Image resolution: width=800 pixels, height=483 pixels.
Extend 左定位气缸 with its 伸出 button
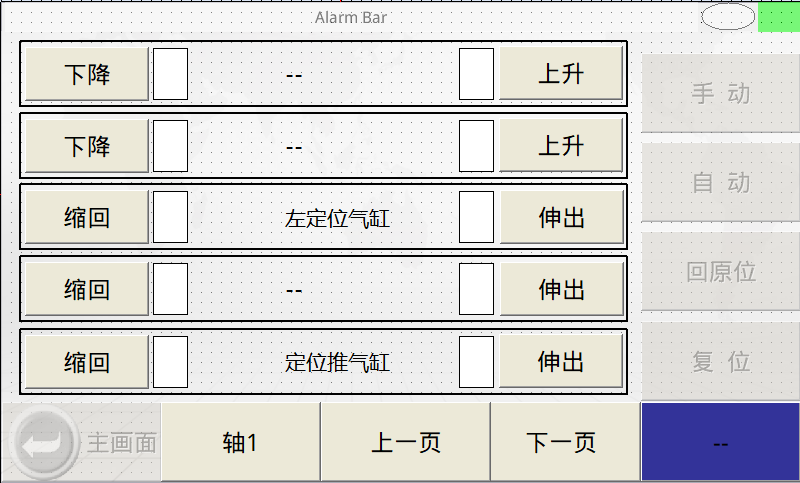click(x=561, y=218)
